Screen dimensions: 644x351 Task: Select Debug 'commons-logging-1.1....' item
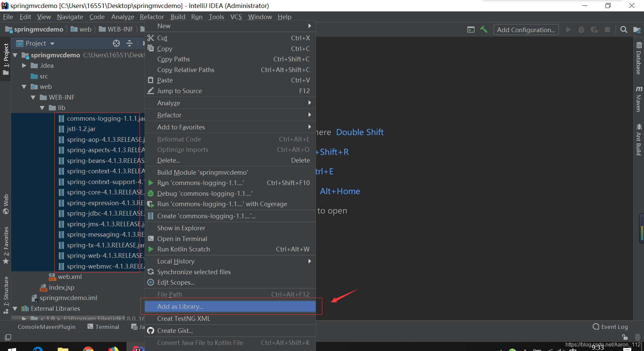(x=230, y=193)
